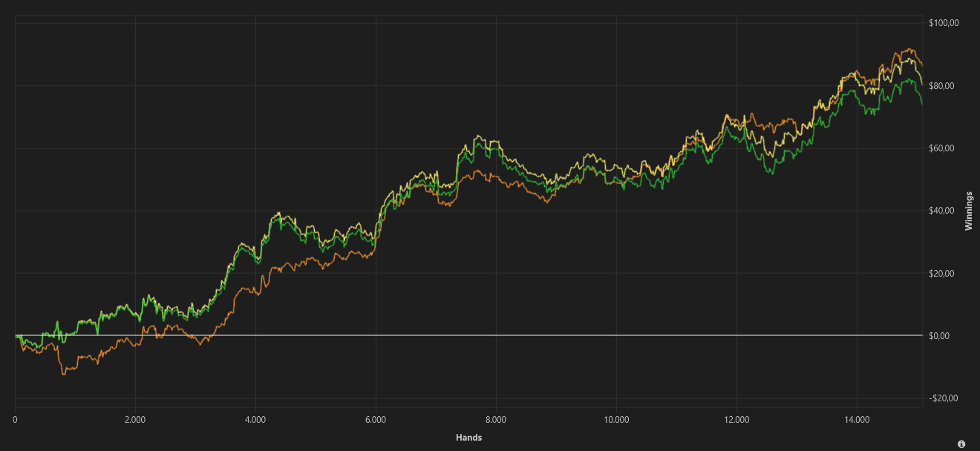The width and height of the screenshot is (980, 451).
Task: Click the $80,00 axis label
Action: tap(942, 86)
